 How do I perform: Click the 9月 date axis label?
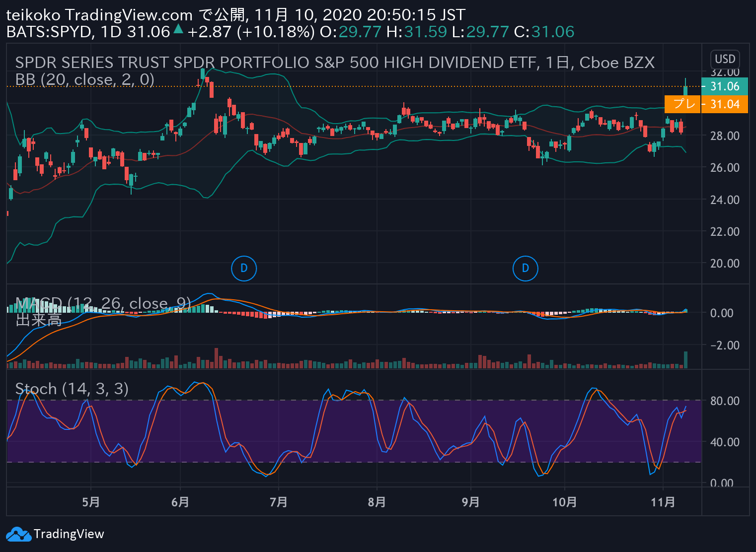pos(471,502)
